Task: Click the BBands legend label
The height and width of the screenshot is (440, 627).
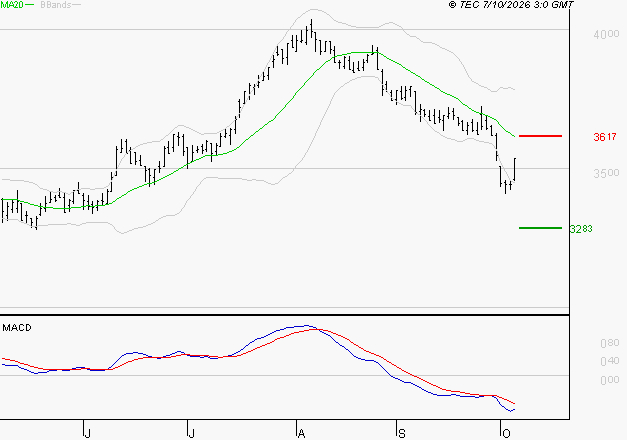Action: pos(56,5)
